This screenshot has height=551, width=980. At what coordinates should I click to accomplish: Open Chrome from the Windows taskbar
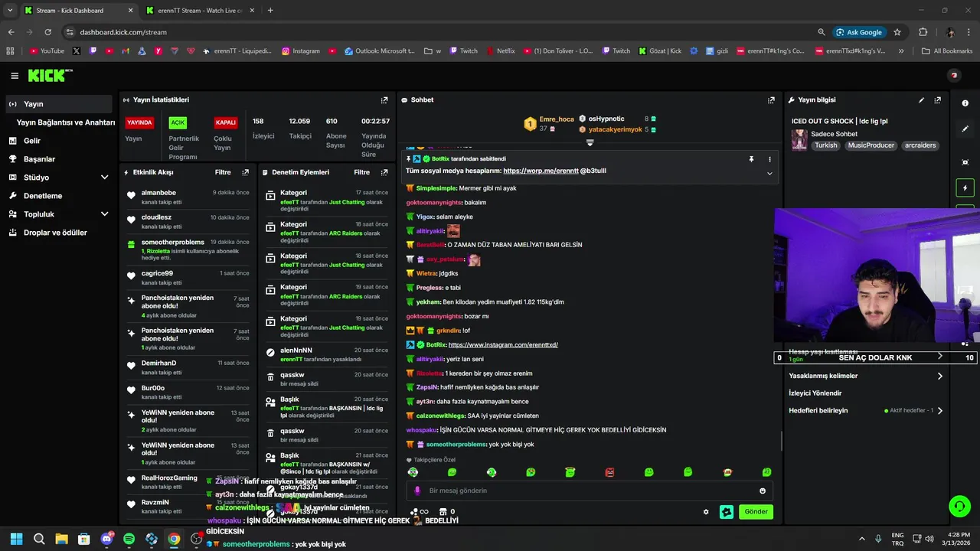(174, 539)
